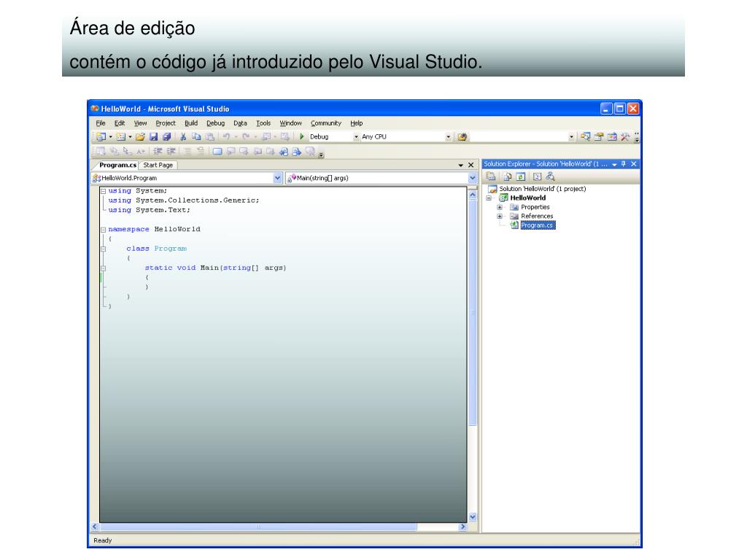Click View Code icon in Solution Explorer
The height and width of the screenshot is (560, 747).
[x=538, y=176]
